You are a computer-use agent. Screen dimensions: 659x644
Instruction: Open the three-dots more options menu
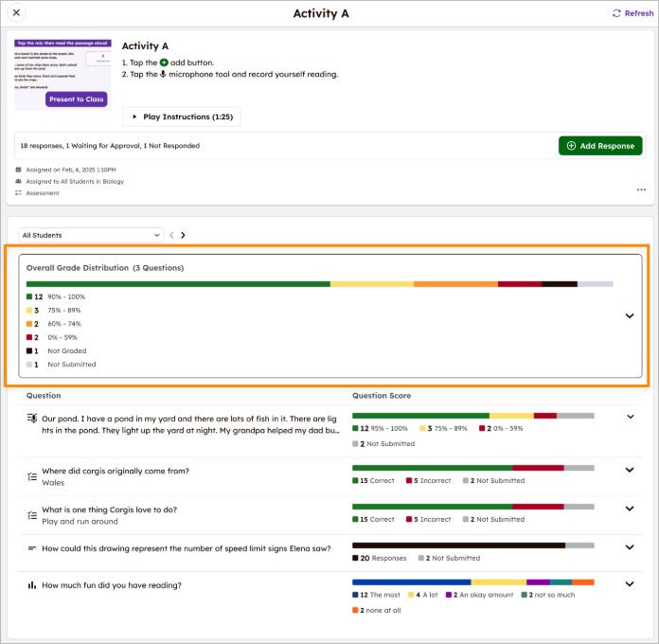coord(641,189)
